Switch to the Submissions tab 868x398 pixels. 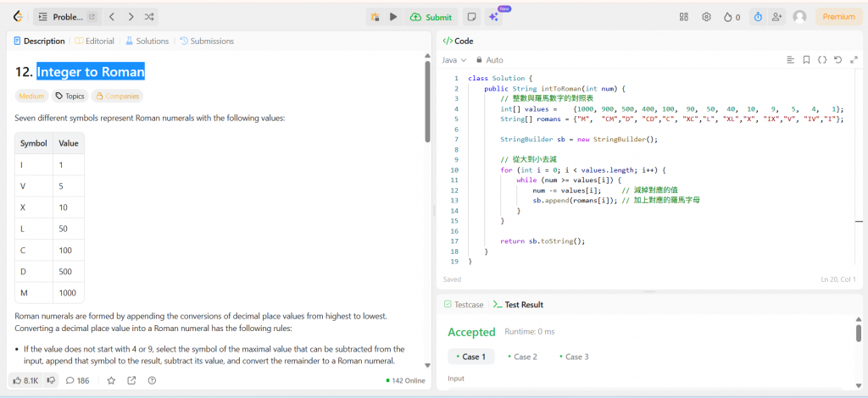point(207,41)
